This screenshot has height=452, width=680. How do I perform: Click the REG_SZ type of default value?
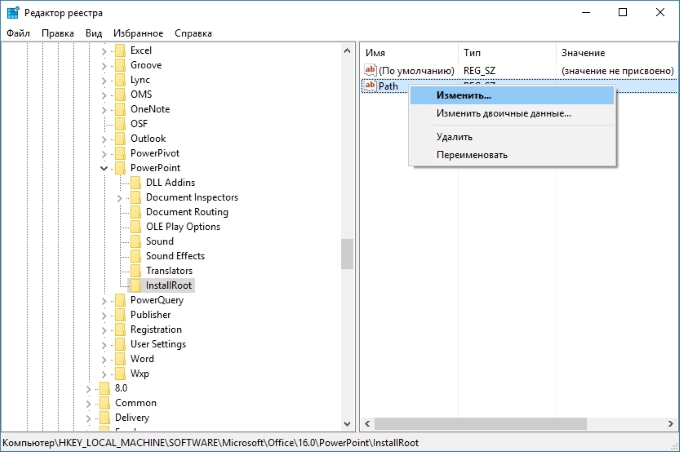479,70
